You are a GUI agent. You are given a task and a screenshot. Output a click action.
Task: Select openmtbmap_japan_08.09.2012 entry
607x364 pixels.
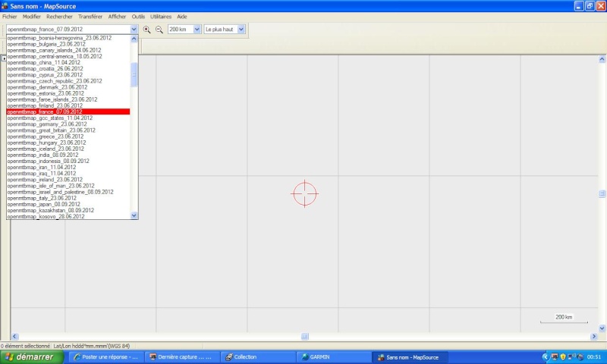68,204
